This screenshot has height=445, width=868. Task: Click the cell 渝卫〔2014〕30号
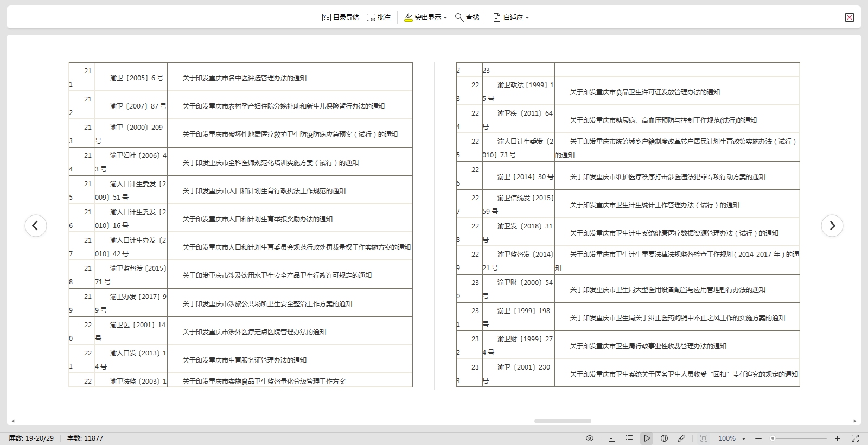[519, 176]
